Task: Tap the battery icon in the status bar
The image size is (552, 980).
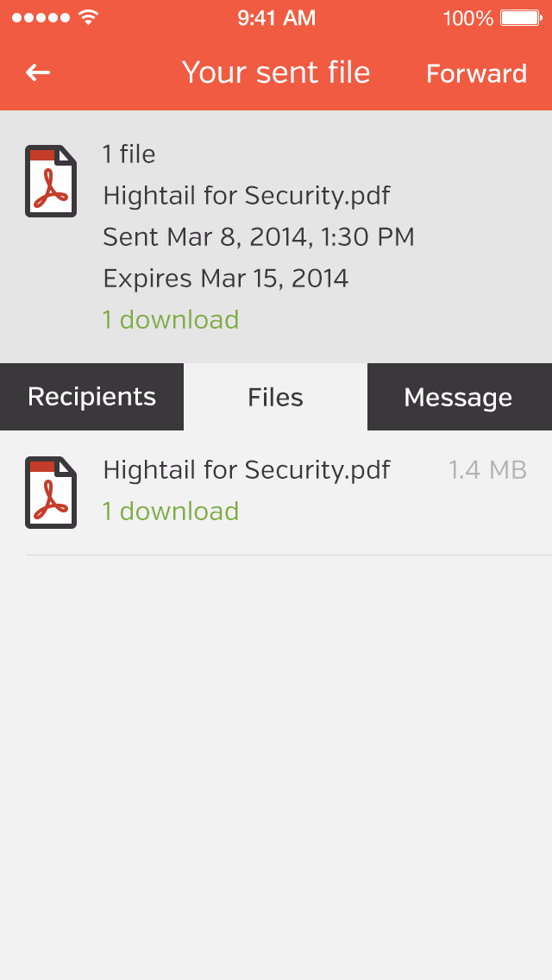Action: coord(520,18)
